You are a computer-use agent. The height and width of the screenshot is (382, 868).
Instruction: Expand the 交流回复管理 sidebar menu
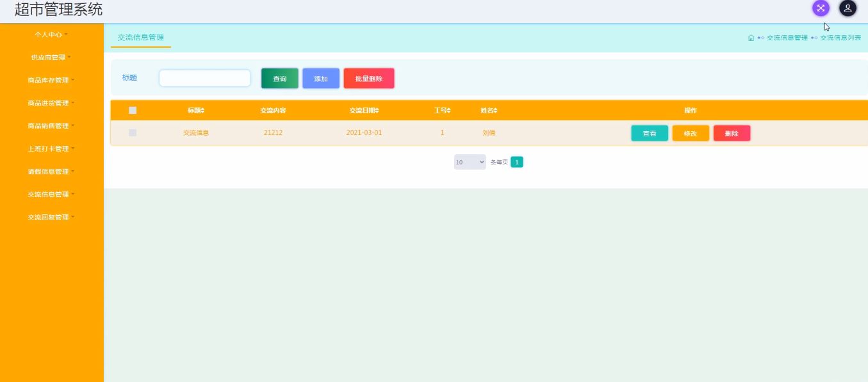tap(51, 218)
